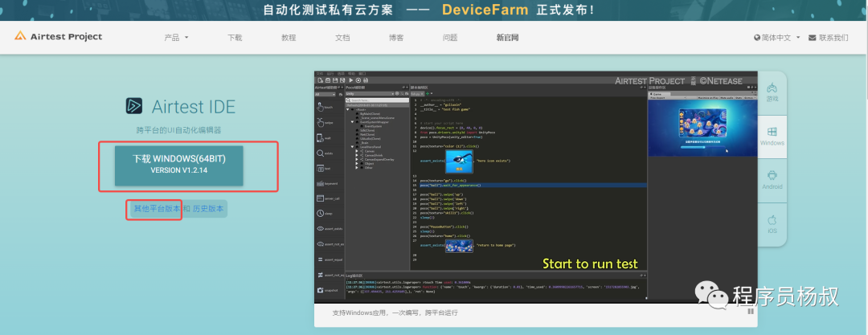The width and height of the screenshot is (868, 335).
Task: Open the 历史版本 link
Action: pyautogui.click(x=208, y=209)
